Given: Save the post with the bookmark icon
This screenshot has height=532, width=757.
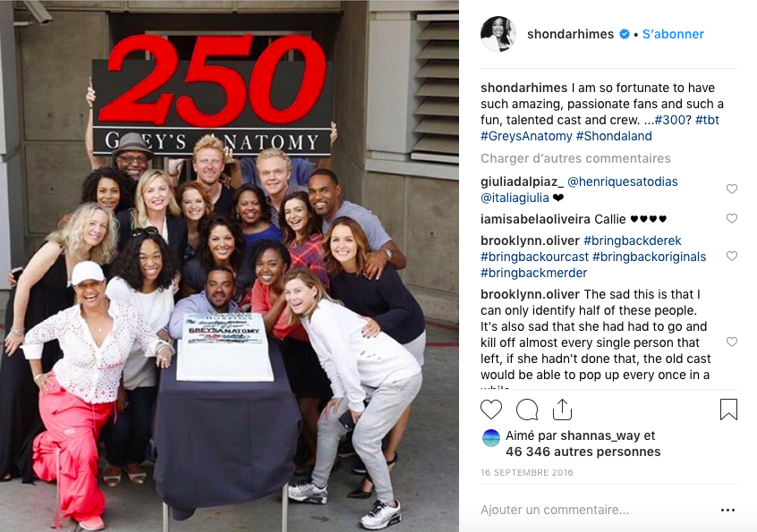Looking at the screenshot, I should coord(728,410).
